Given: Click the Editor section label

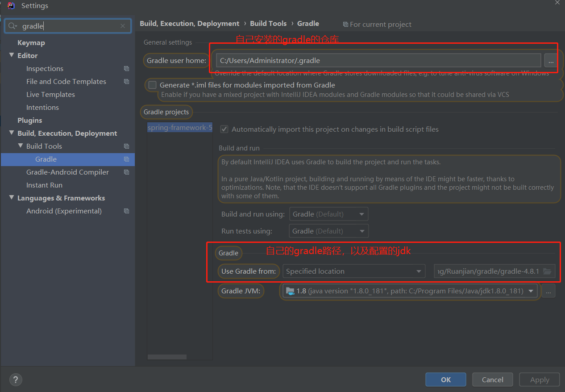Looking at the screenshot, I should click(x=28, y=56).
